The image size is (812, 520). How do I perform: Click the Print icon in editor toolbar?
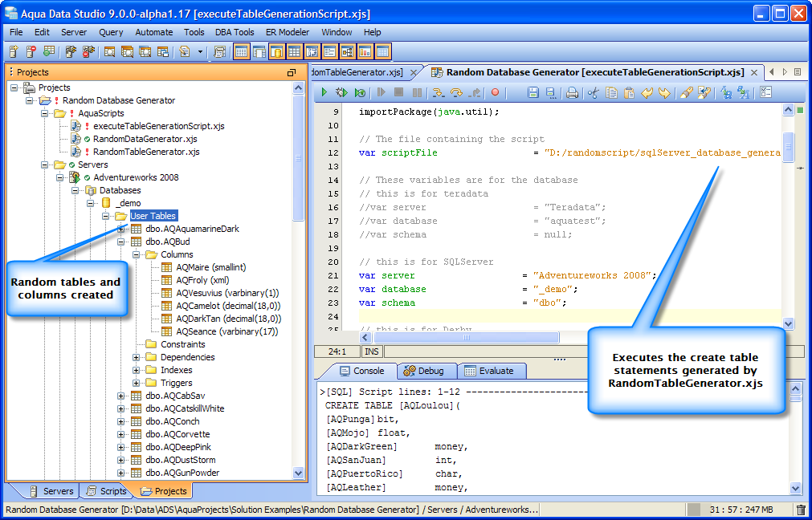pos(572,93)
